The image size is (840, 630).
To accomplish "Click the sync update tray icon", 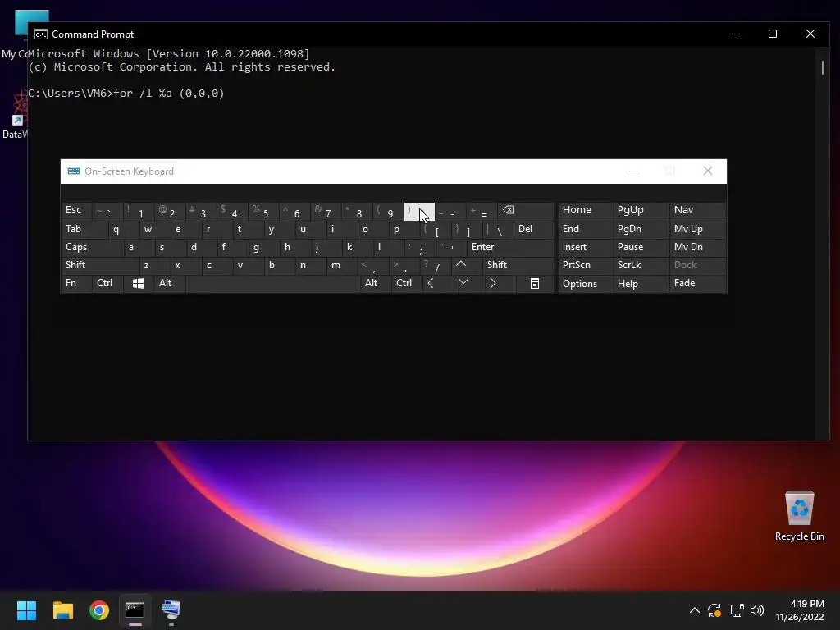I will 714,610.
